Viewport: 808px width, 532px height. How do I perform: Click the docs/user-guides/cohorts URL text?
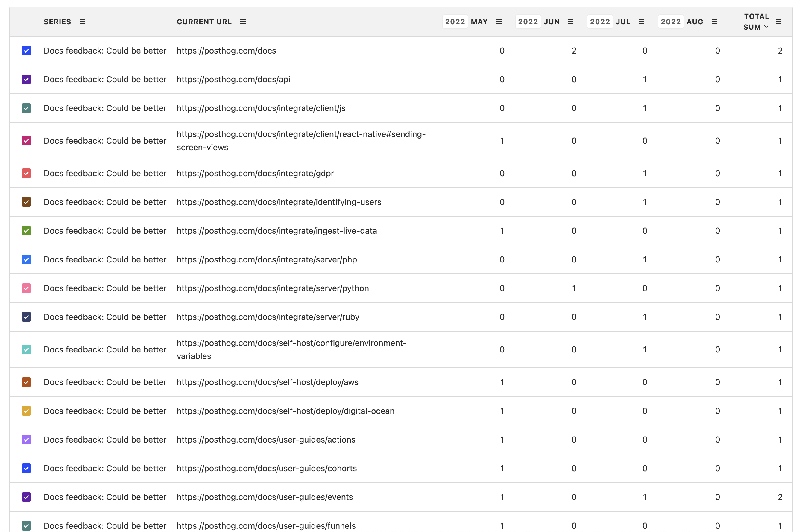[267, 468]
